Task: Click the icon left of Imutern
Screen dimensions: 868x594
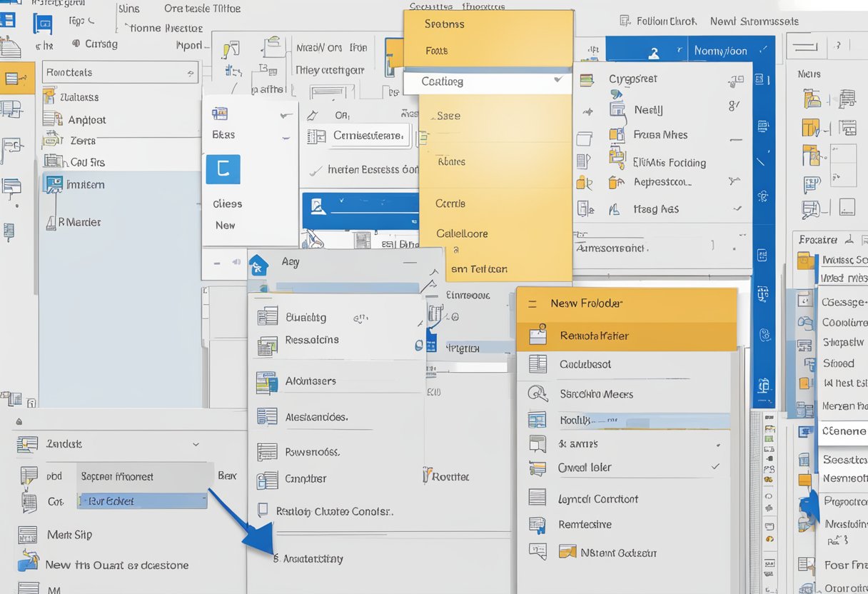Action: (x=54, y=184)
